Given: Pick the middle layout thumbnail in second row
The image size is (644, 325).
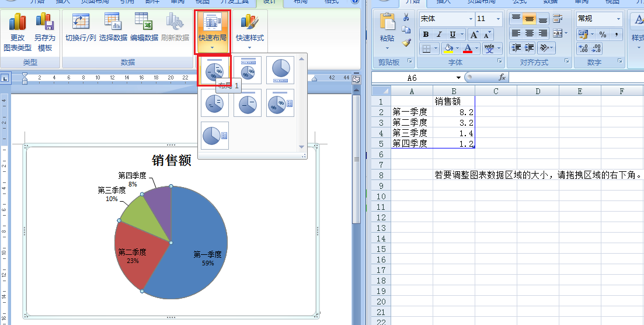Looking at the screenshot, I should point(248,103).
